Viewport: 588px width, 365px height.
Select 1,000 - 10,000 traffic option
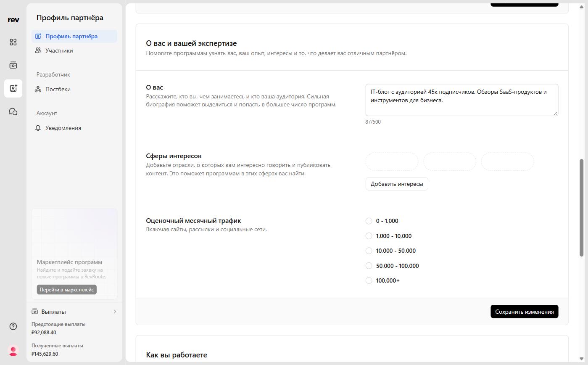[369, 236]
